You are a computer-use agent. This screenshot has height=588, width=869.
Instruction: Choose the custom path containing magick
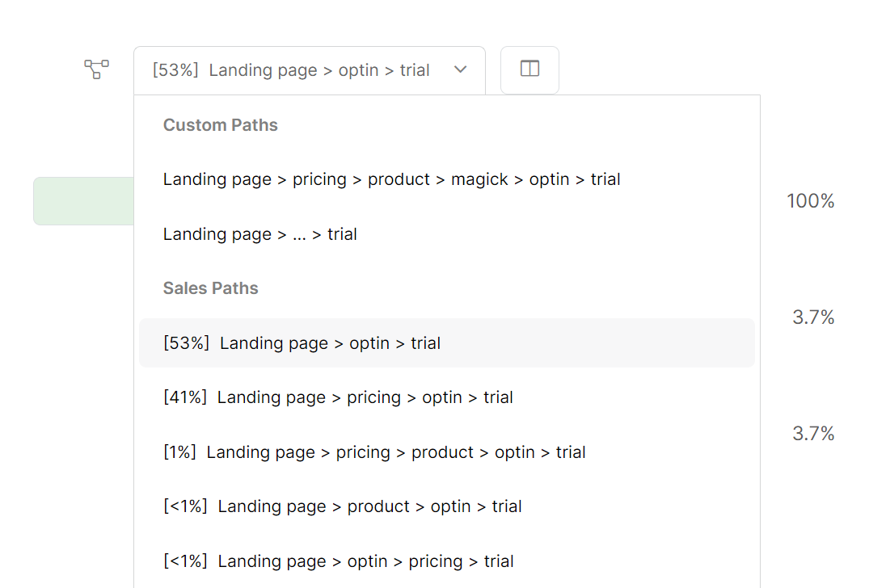click(x=391, y=179)
